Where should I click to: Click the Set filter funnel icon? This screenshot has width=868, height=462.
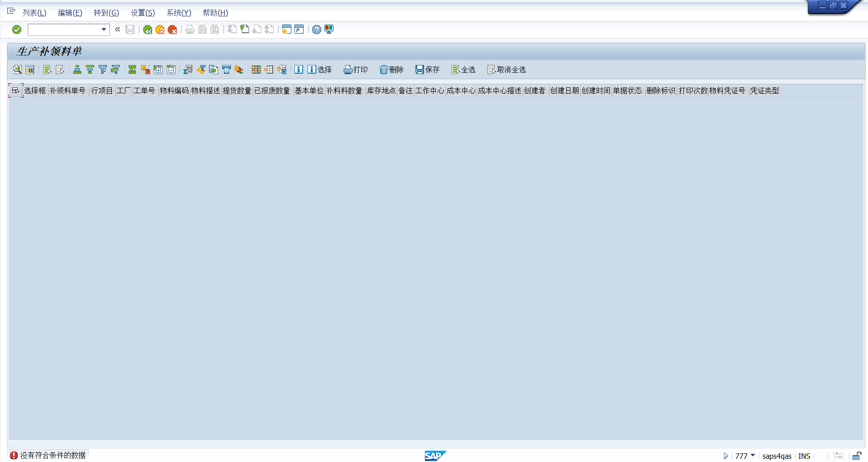pyautogui.click(x=103, y=70)
